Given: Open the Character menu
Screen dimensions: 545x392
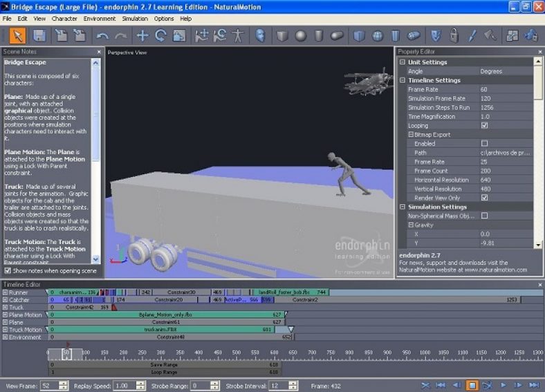Looking at the screenshot, I should [x=64, y=19].
